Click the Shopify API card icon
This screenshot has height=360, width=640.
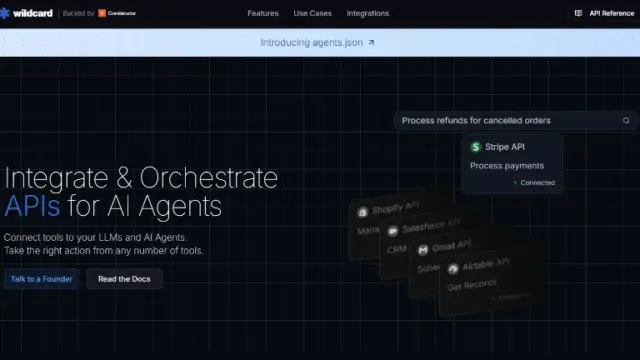tap(362, 212)
